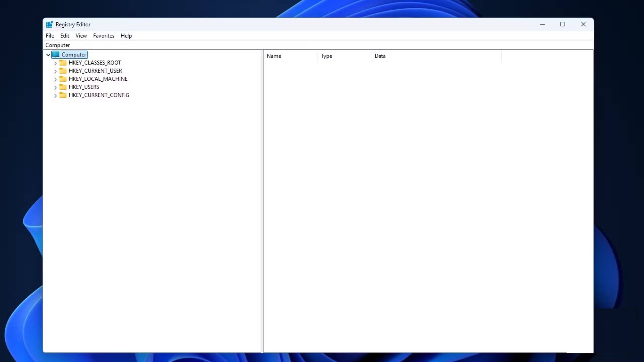Open the View menu
Viewport: 644px width, 362px height.
pyautogui.click(x=81, y=36)
